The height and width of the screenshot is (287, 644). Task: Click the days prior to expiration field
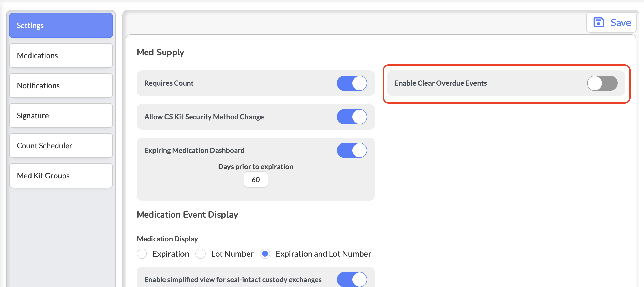click(x=256, y=180)
